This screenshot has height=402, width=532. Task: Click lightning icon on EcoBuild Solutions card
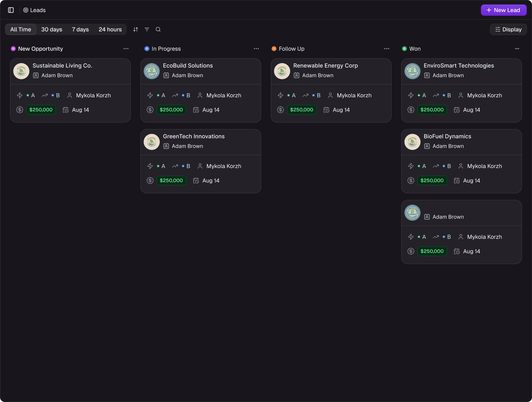point(150,95)
